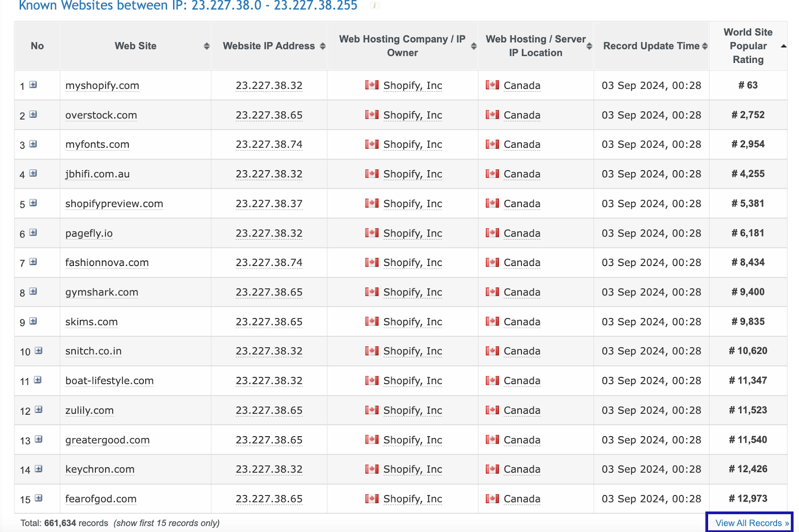799x532 pixels.
Task: Open keychron.com website link
Action: (x=100, y=469)
